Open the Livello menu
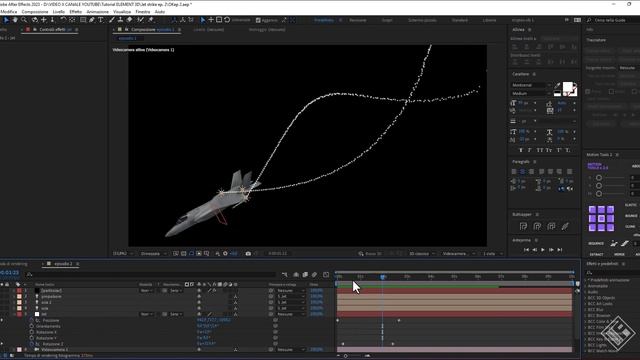The height and width of the screenshot is (360, 640). coord(59,12)
